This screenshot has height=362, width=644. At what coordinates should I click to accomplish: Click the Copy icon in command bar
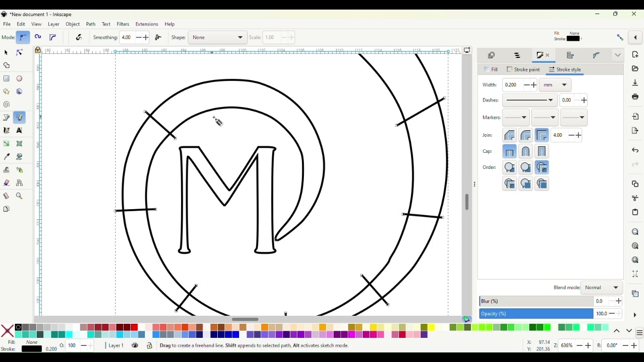[635, 185]
